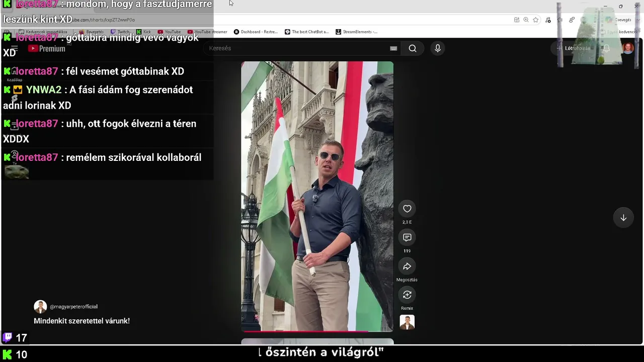
Task: Open the StreamElements bookmark
Action: (x=356, y=32)
